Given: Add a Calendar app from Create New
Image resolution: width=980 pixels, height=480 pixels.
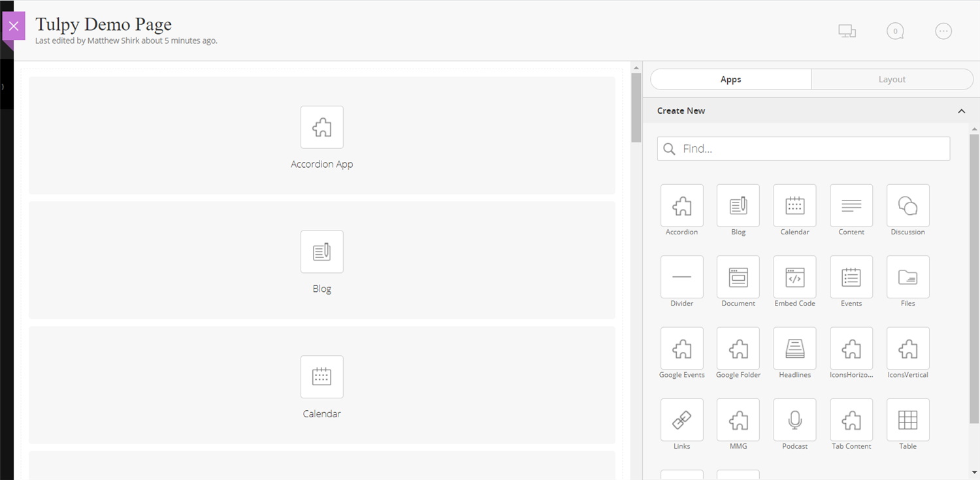Looking at the screenshot, I should pyautogui.click(x=794, y=206).
